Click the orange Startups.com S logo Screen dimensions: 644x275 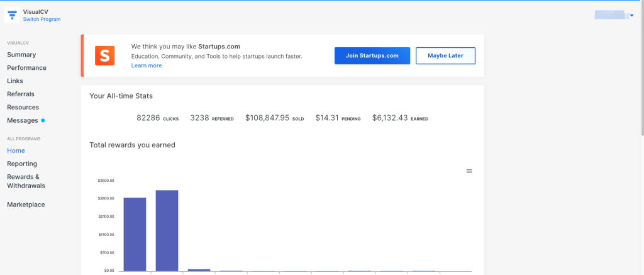pos(105,55)
